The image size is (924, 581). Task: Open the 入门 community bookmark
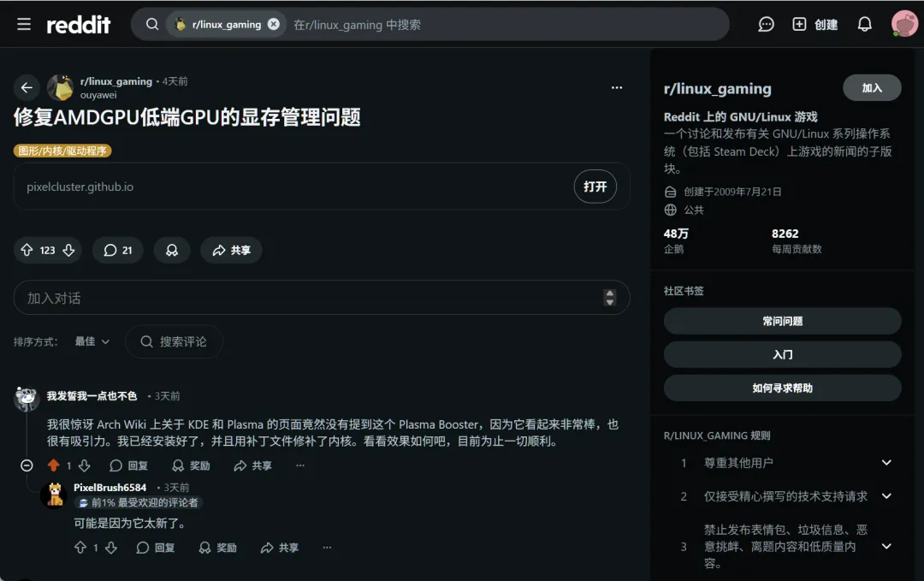click(x=782, y=355)
